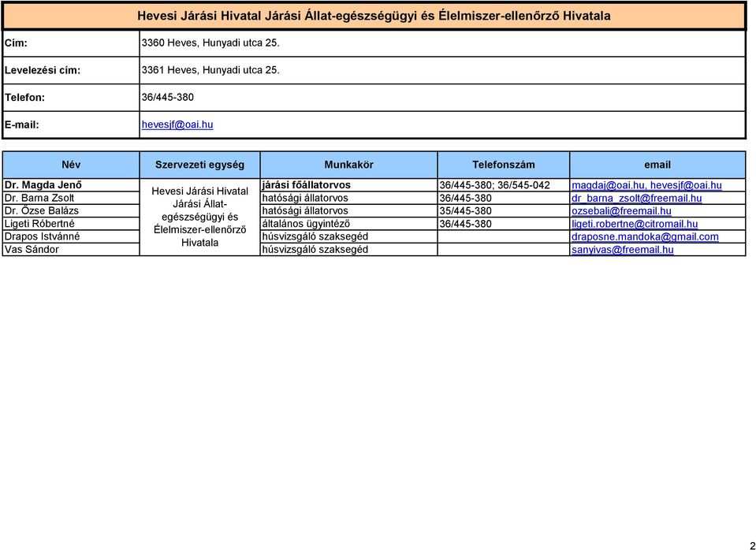This screenshot has width=756, height=550.
Task: Click the Név column header
Action: (x=72, y=165)
